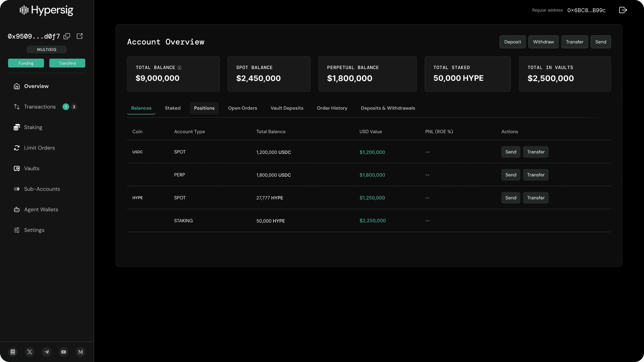Copy the multisig address 0x9509...d0f7

click(x=67, y=36)
